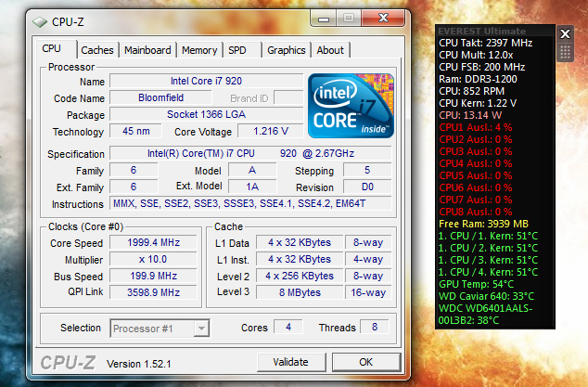Click the L1 Data 8-way value
This screenshot has width=588, height=387.
coord(368,242)
